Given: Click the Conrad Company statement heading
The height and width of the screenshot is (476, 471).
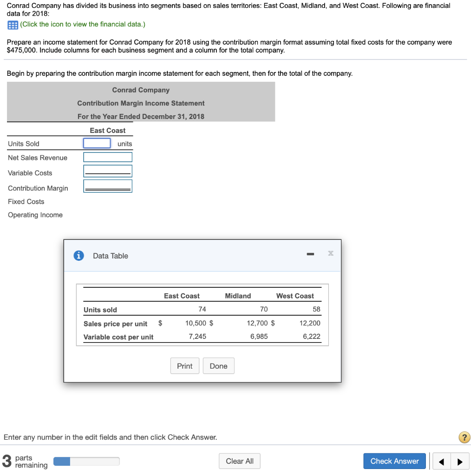Looking at the screenshot, I should tap(141, 90).
